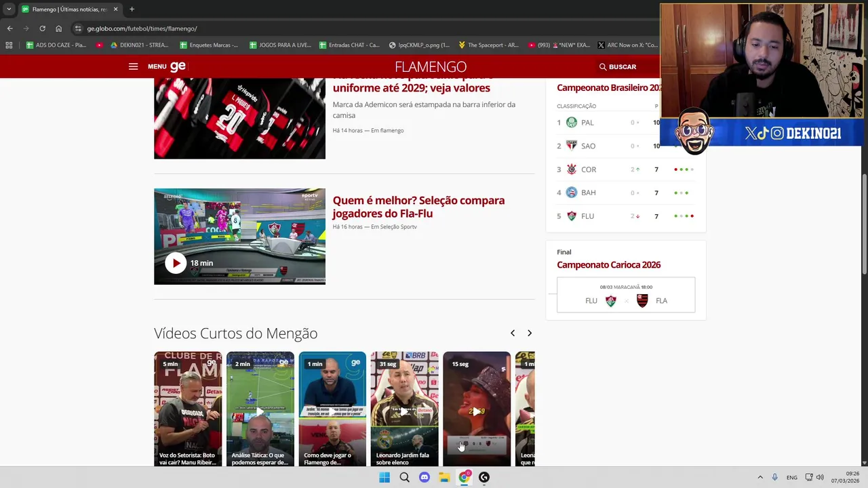
Task: Open Windows Start menu
Action: click(384, 477)
